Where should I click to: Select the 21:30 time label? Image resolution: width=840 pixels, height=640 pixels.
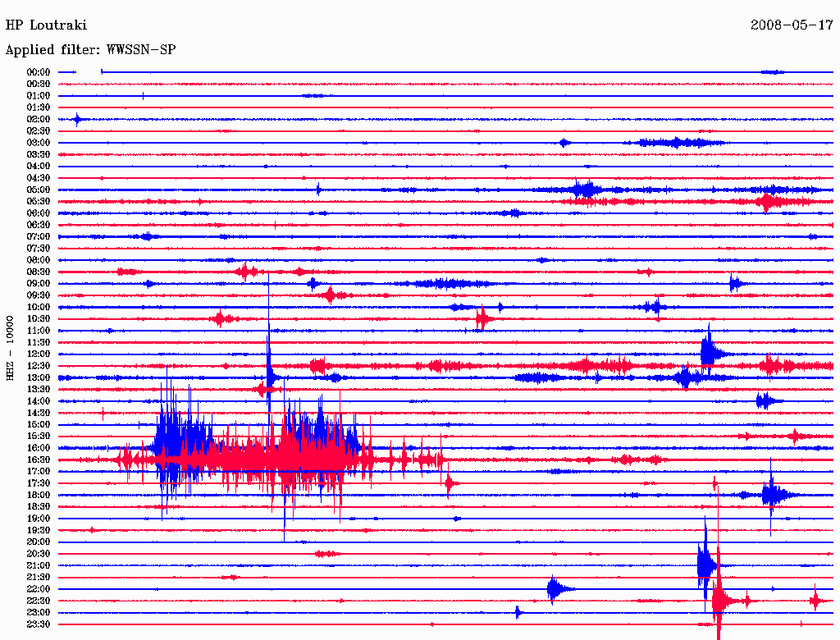click(x=39, y=578)
